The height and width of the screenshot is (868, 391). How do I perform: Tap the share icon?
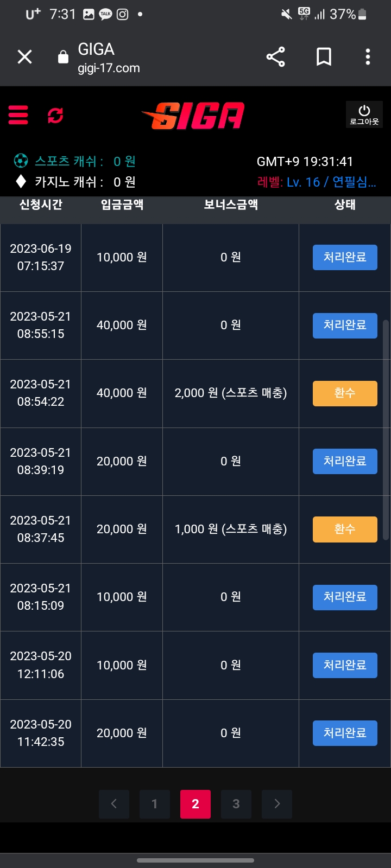click(275, 57)
